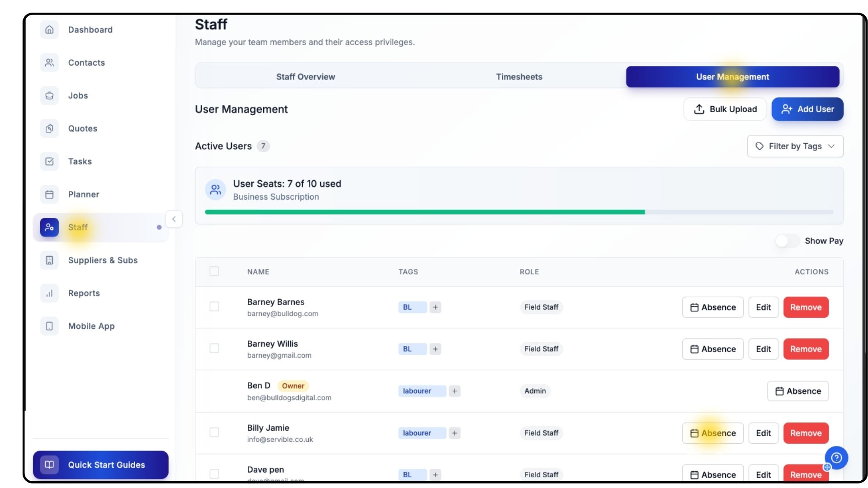Check the box beside Barney Barnes
Screen dimensions: 868x488
click(214, 307)
